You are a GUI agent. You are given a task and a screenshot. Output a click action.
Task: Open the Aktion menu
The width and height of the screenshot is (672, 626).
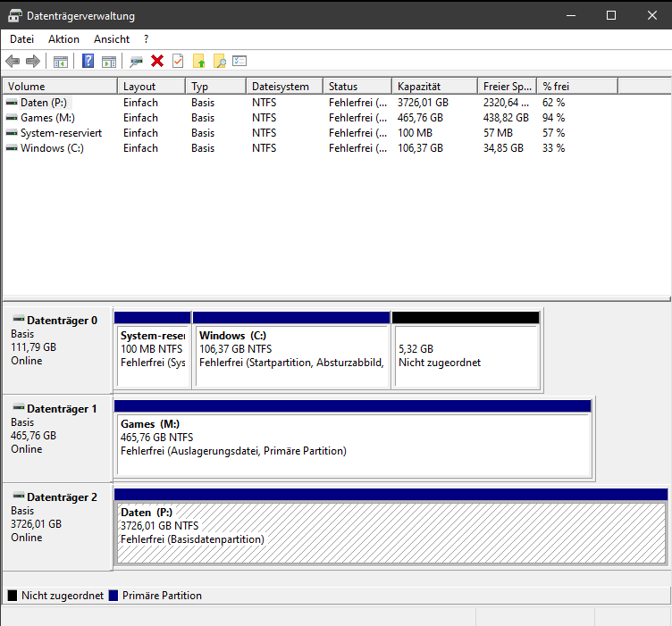point(63,39)
